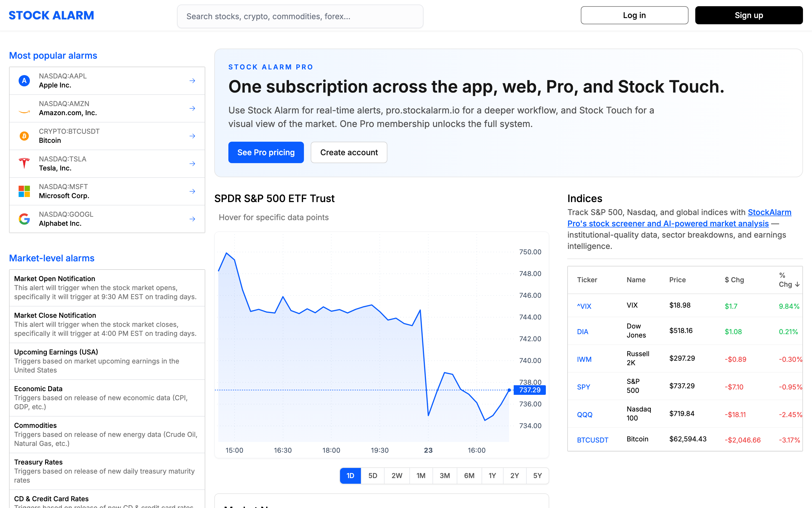Open the ^VIX ticker link
Screen dimensions: 812x508
tap(584, 306)
